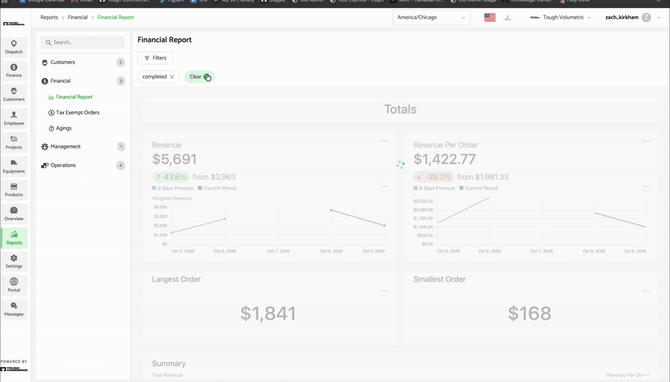Open the Filters button

155,58
